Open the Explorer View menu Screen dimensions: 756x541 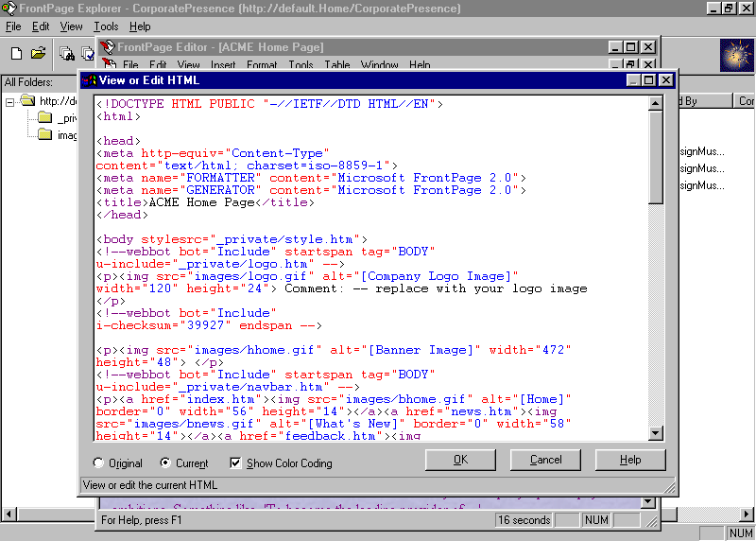(72, 26)
